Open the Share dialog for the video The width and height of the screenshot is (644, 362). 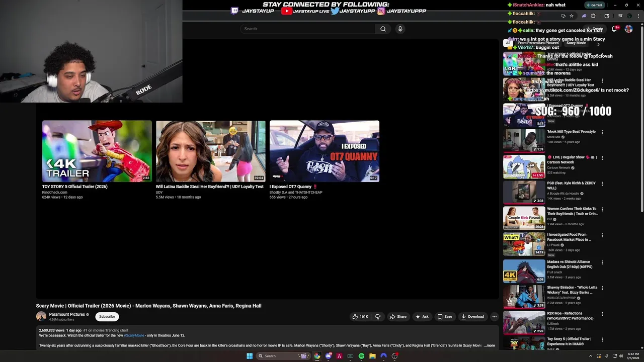pos(398,317)
